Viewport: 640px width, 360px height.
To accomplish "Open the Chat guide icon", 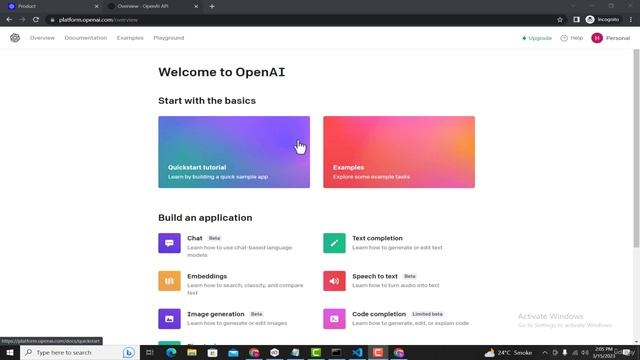I will coord(169,243).
